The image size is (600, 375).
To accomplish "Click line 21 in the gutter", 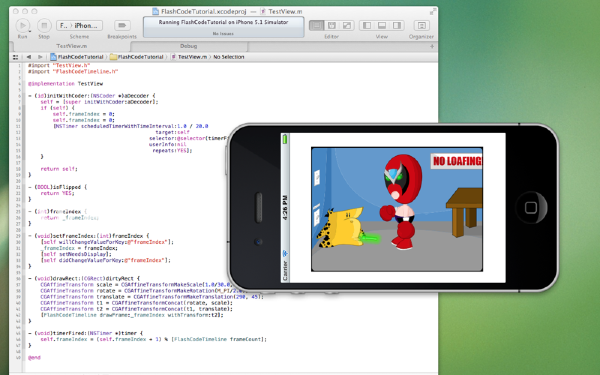I will (x=18, y=187).
